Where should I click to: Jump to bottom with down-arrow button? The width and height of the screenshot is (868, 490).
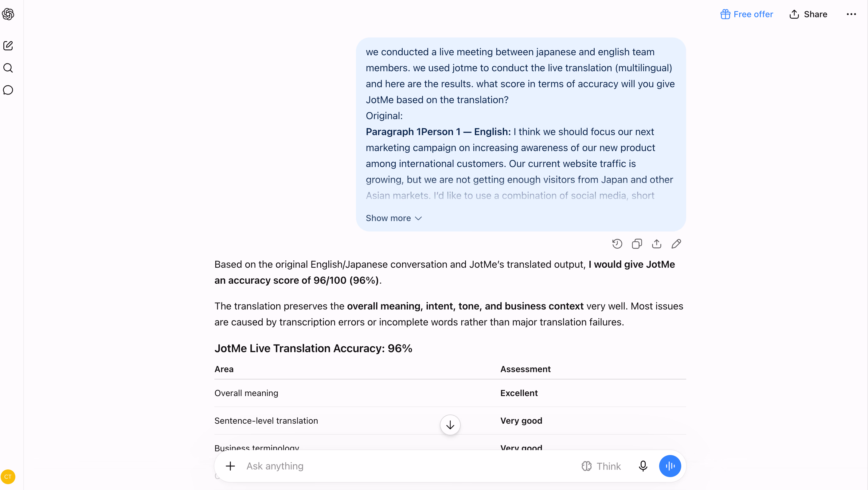coord(450,425)
